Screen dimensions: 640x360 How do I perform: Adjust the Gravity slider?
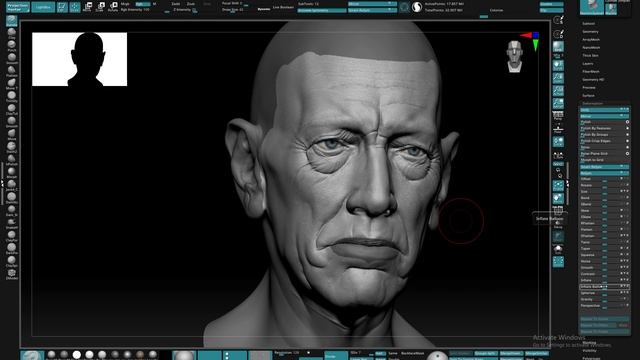coord(604,299)
